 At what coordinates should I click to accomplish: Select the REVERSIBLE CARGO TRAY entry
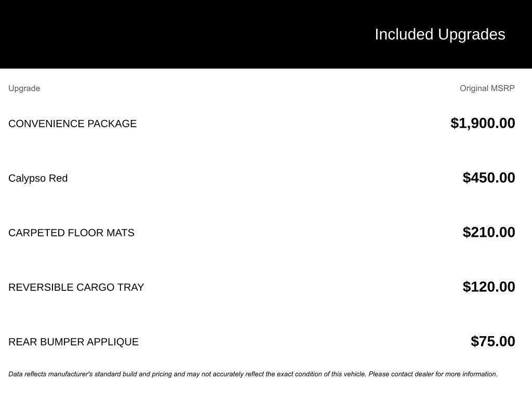tap(76, 287)
